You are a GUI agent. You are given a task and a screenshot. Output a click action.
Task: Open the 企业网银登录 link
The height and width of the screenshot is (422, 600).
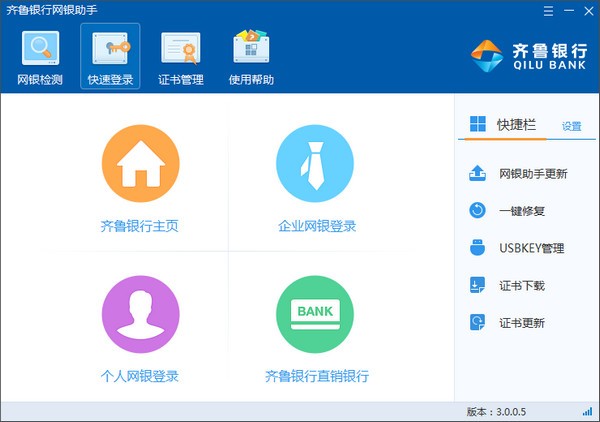click(317, 226)
